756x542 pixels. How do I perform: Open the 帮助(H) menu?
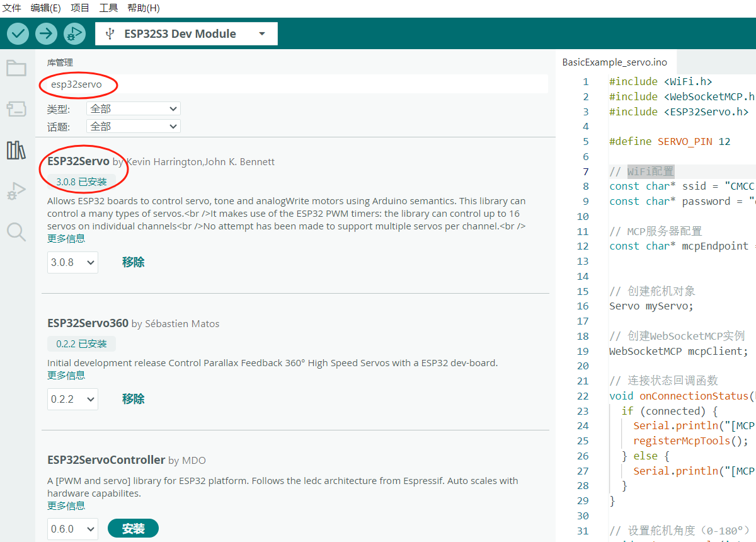[x=144, y=8]
